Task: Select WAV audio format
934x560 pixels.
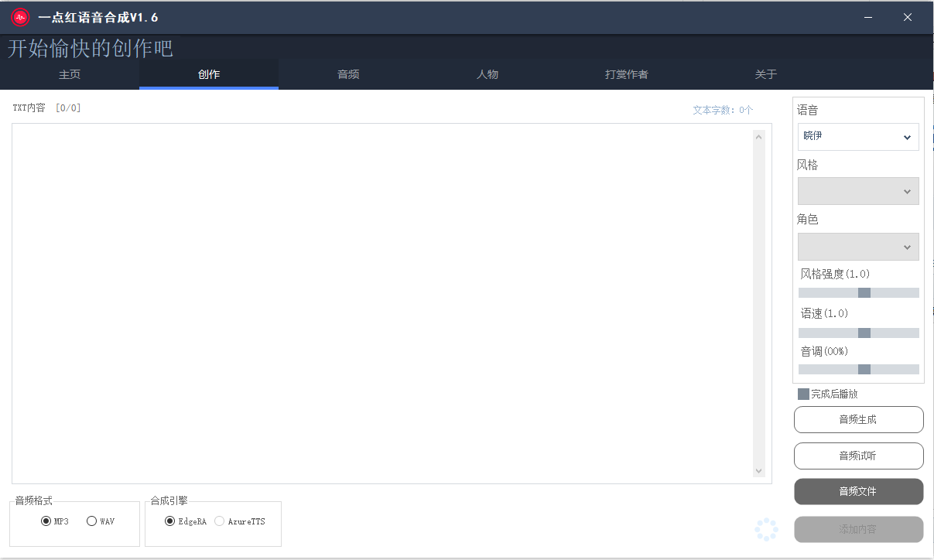Action: (x=92, y=521)
